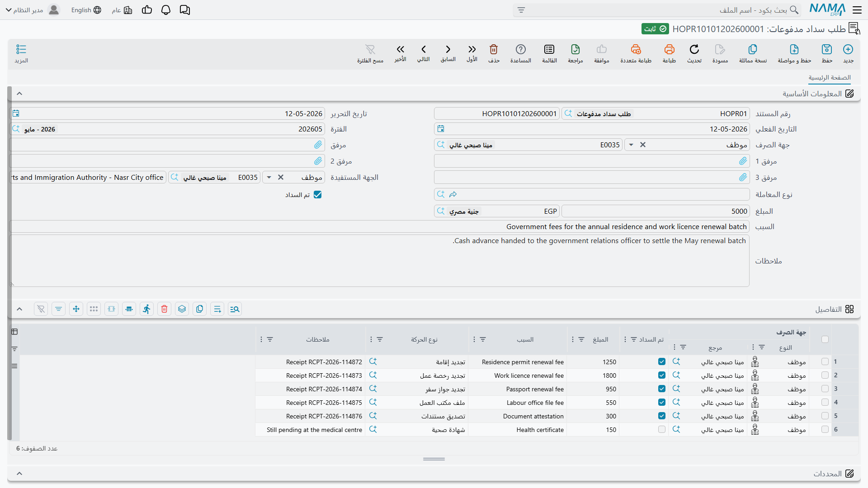Open the جهة الصرف type dropdown arrow
This screenshot has height=488, width=868.
pyautogui.click(x=631, y=145)
